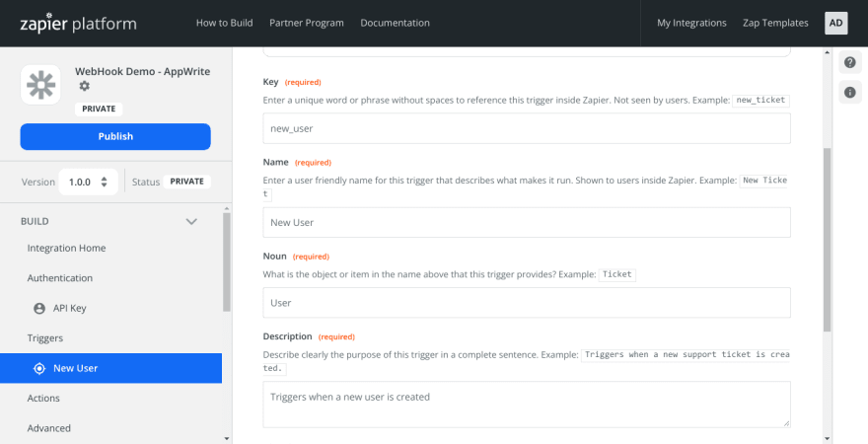868x444 pixels.
Task: Click the Version label text
Action: (38, 183)
